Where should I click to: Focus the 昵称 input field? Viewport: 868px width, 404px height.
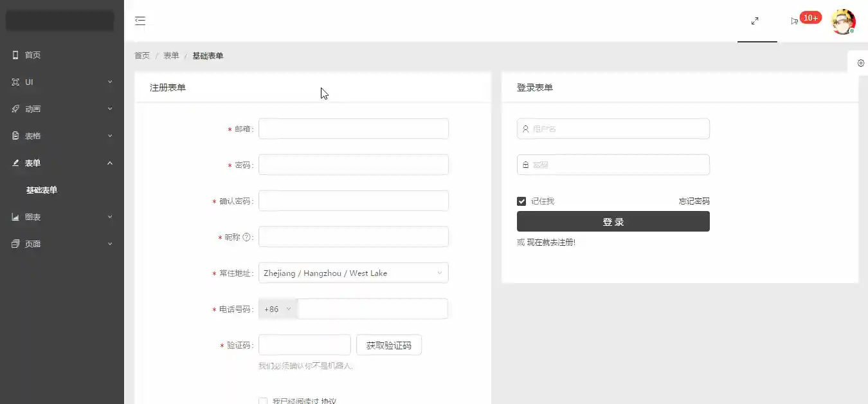pos(353,237)
